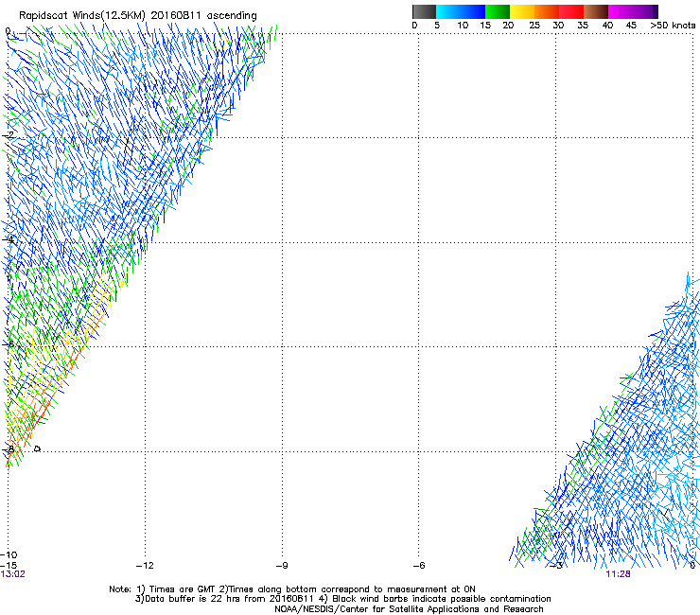Click the '30' label under the color bar
Viewport: 700px width, 615px height.
point(558,25)
